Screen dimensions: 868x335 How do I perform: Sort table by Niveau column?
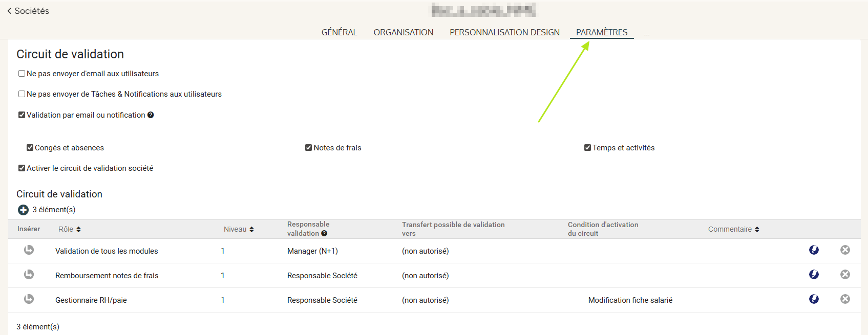pyautogui.click(x=239, y=229)
